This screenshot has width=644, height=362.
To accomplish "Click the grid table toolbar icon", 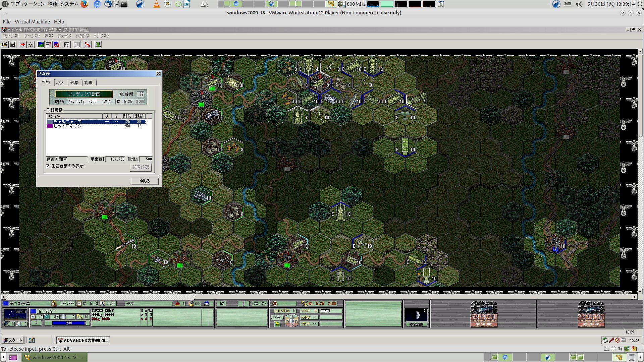I will pyautogui.click(x=67, y=45).
